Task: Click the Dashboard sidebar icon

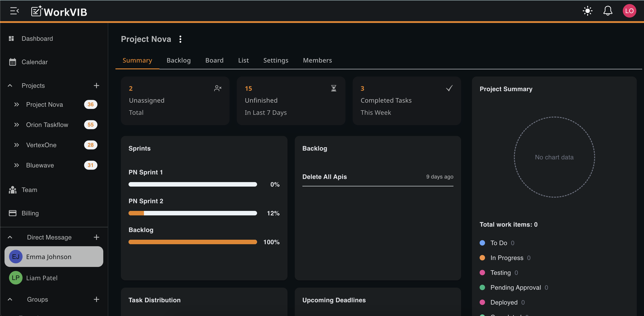Action: [x=11, y=38]
